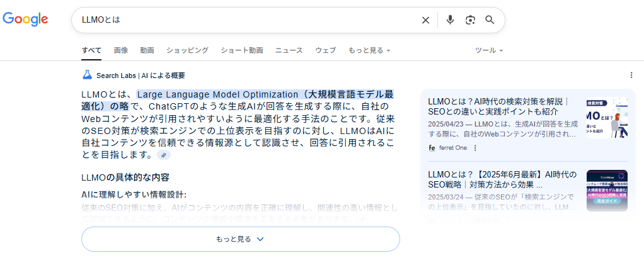Open the AI overview three-dot menu
The width and height of the screenshot is (644, 258).
(x=631, y=75)
